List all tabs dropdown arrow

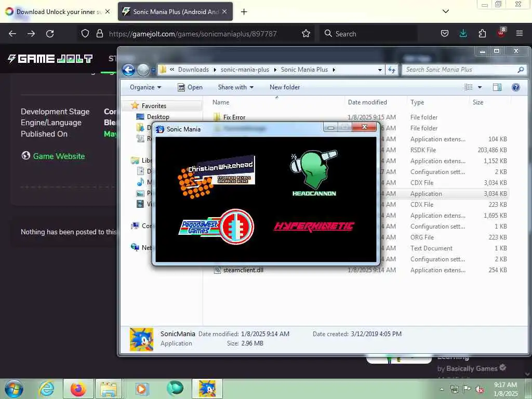coord(446,11)
